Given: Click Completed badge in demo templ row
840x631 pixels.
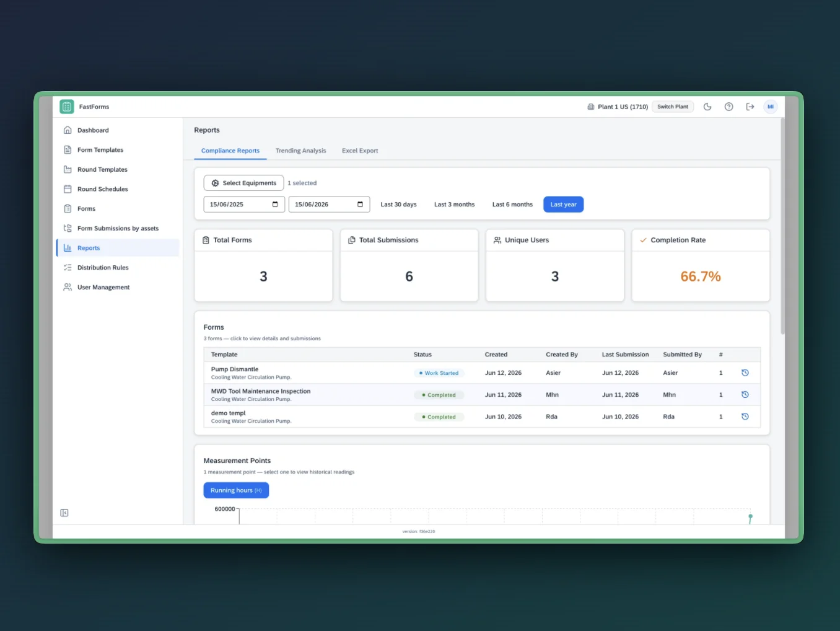Looking at the screenshot, I should (439, 417).
